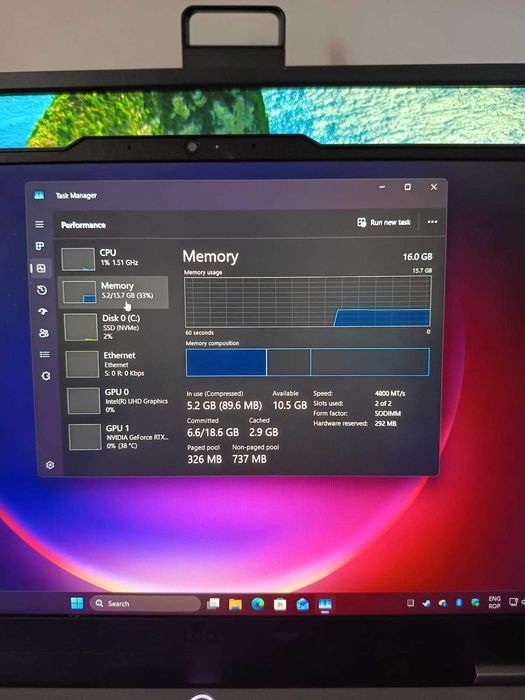
Task: Select the Performance page sidebar icon
Action: tap(41, 268)
